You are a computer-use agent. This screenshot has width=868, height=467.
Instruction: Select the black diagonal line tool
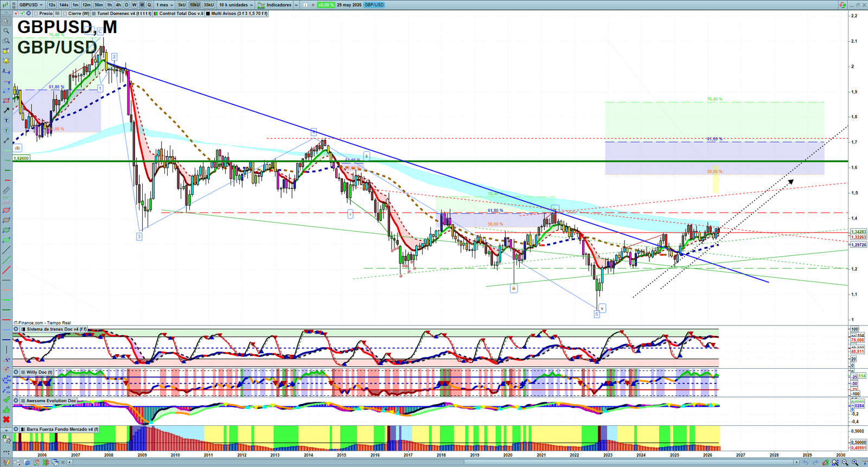(x=6, y=250)
